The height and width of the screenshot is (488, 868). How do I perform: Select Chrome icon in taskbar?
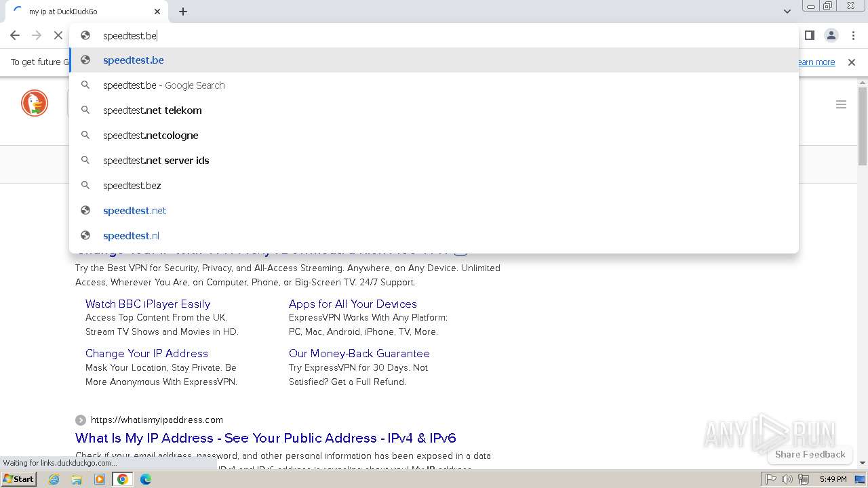click(123, 479)
